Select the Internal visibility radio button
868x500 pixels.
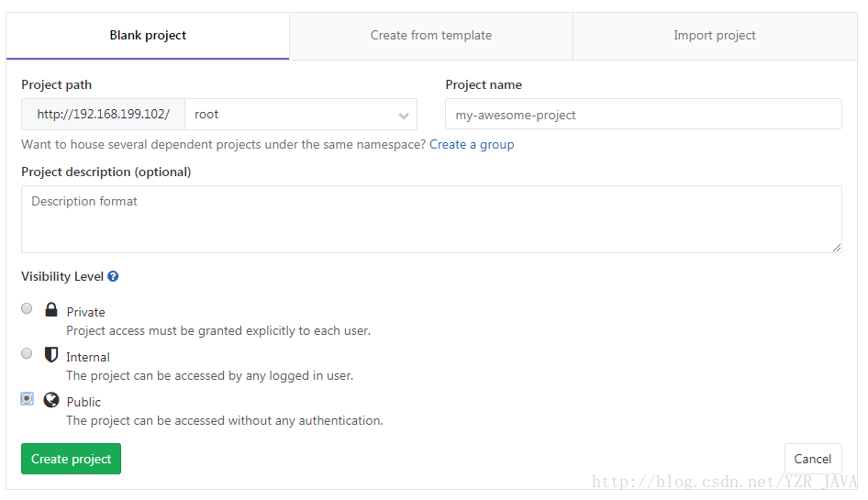tap(27, 353)
